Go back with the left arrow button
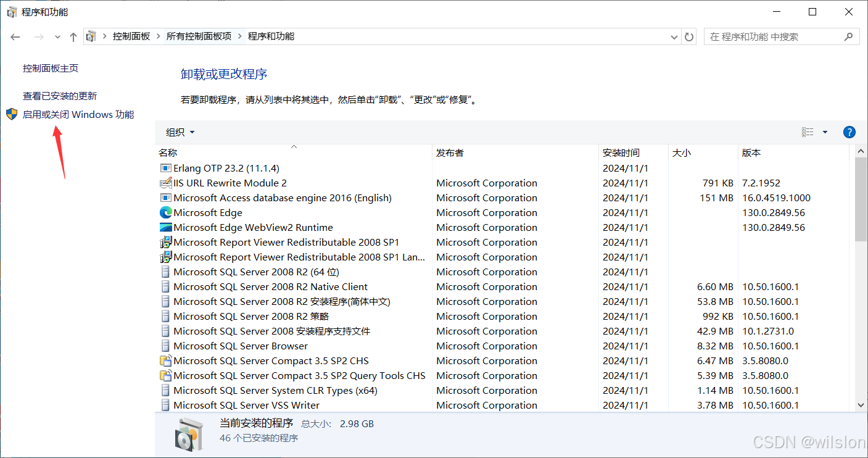 click(x=15, y=37)
